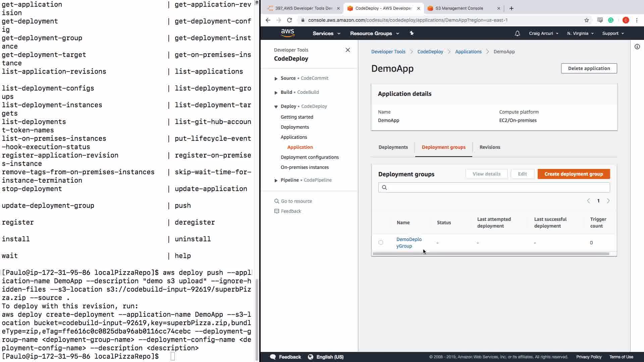
Task: Click the deployment groups search field
Action: click(496, 187)
